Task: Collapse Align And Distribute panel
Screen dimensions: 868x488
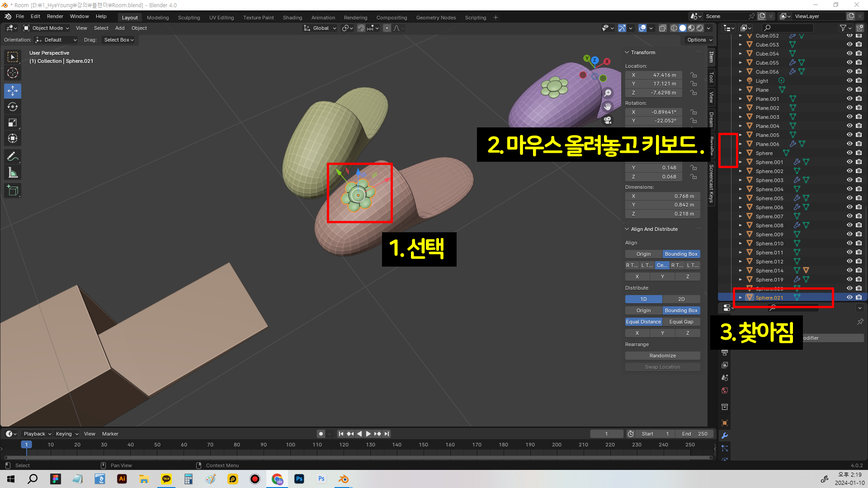Action: pyautogui.click(x=627, y=229)
